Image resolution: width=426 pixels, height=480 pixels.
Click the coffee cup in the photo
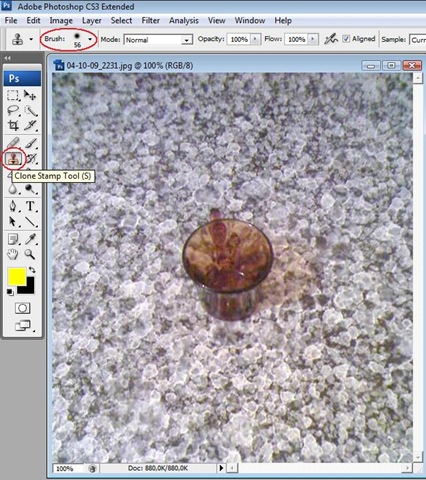point(228,265)
